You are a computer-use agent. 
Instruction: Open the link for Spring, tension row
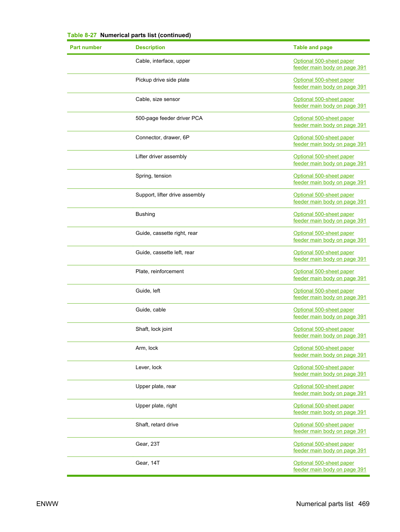click(330, 179)
